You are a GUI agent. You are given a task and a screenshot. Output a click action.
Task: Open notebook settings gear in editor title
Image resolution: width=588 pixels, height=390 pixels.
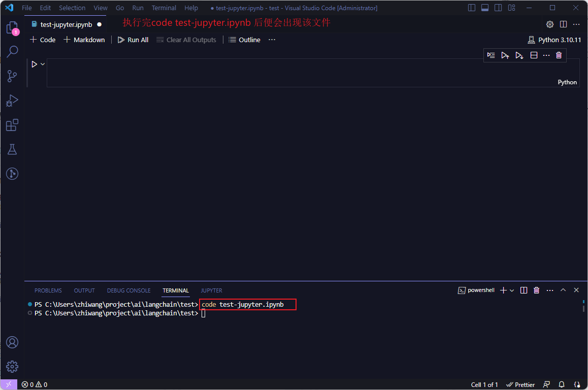550,24
